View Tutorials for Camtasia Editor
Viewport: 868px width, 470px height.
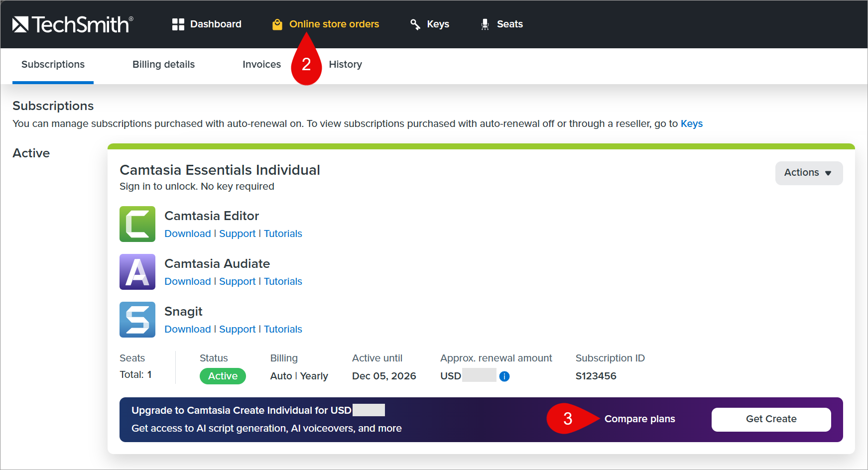(283, 234)
